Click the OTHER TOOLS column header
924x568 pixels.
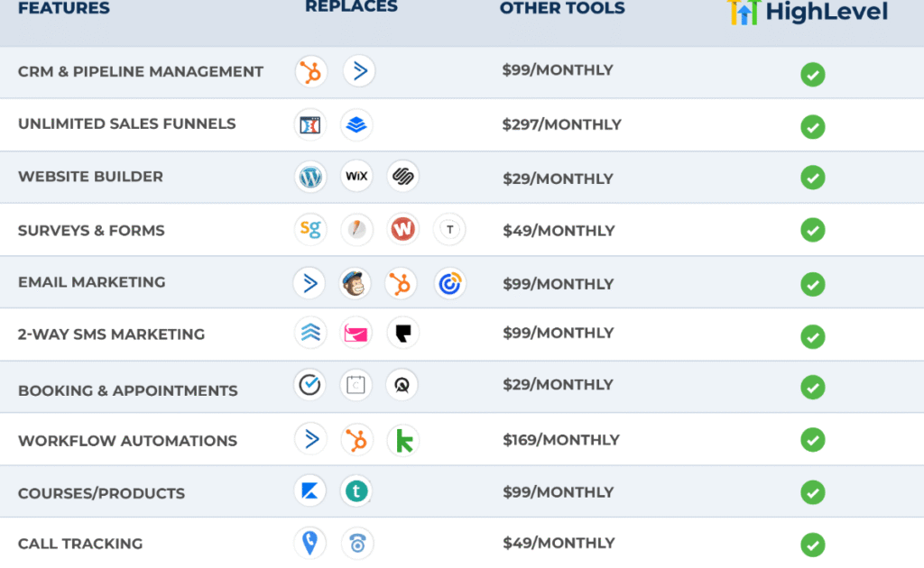tap(562, 9)
